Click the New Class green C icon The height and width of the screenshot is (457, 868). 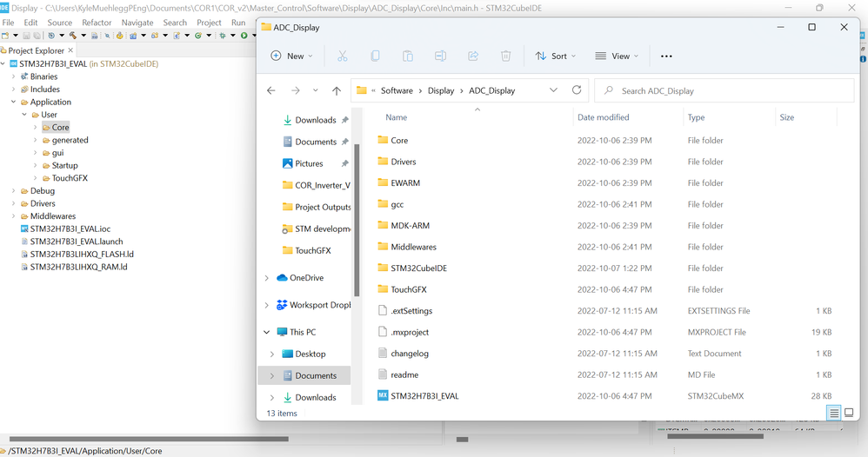(198, 36)
